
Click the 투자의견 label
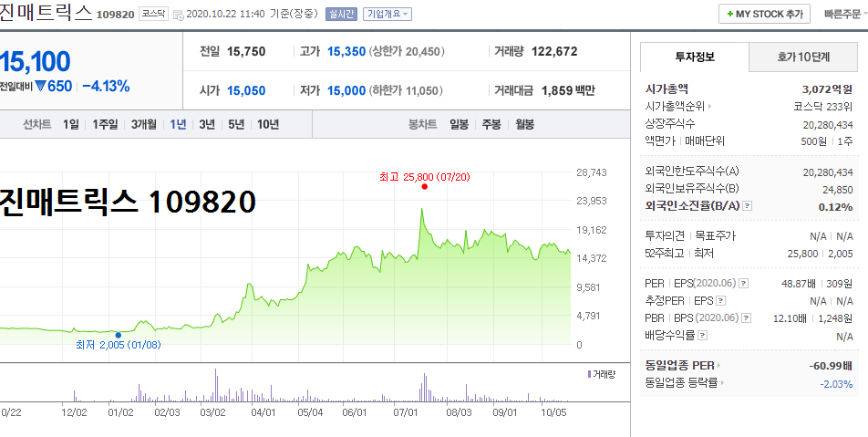pos(665,236)
